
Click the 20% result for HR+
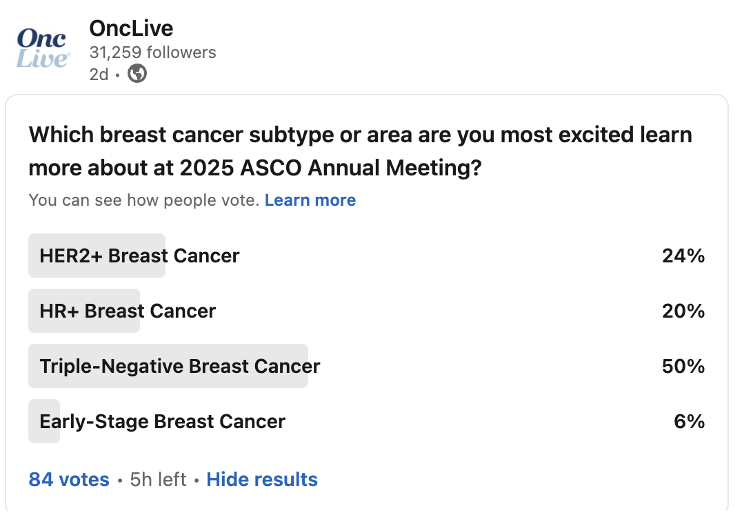tap(683, 311)
